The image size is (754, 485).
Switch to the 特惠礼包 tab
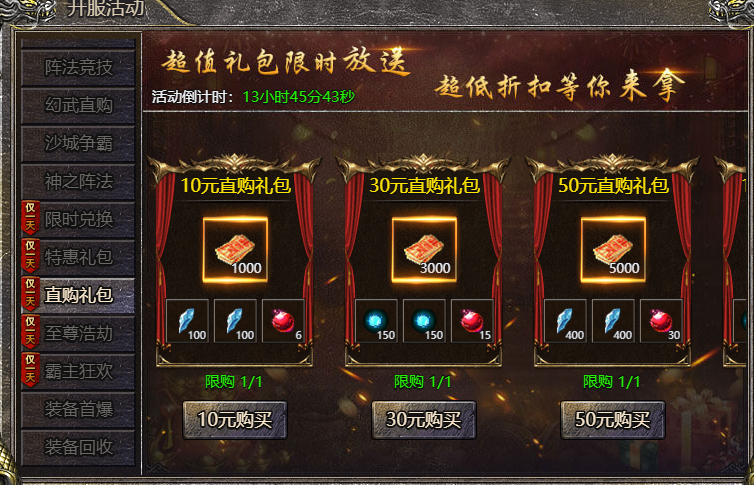tap(78, 257)
